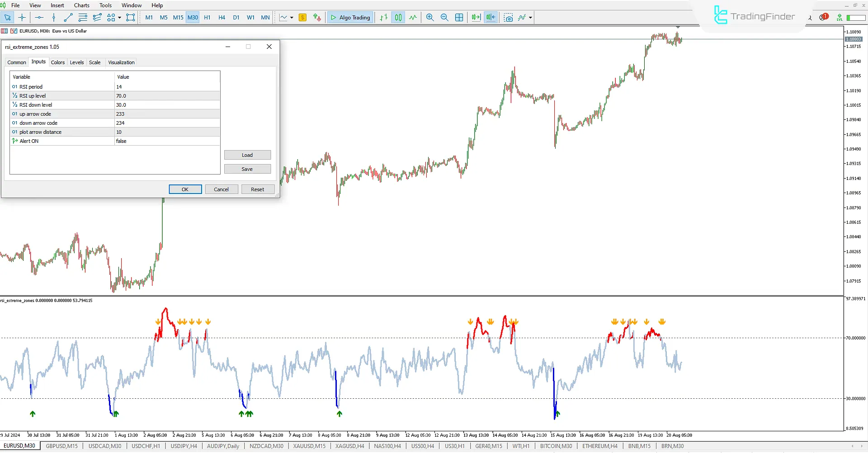
Task: Switch to the Colors tab
Action: tap(58, 62)
